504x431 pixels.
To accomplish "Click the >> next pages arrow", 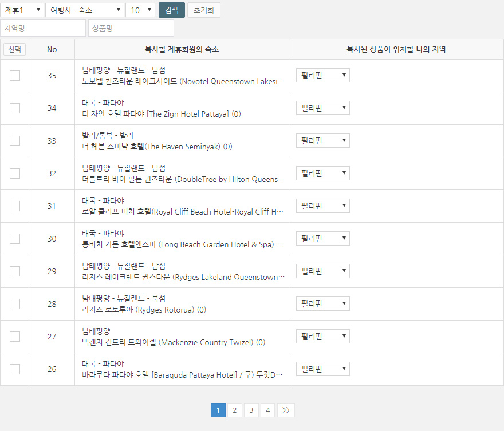I will pyautogui.click(x=286, y=410).
